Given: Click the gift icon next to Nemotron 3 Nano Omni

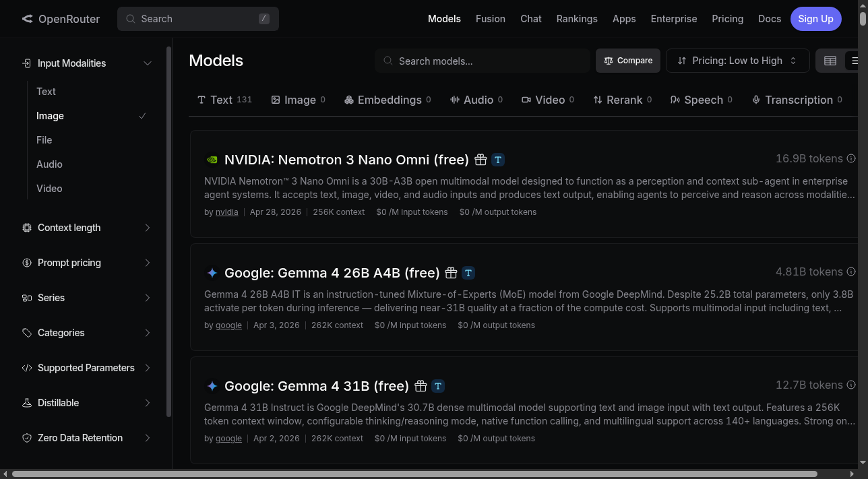Looking at the screenshot, I should (480, 160).
